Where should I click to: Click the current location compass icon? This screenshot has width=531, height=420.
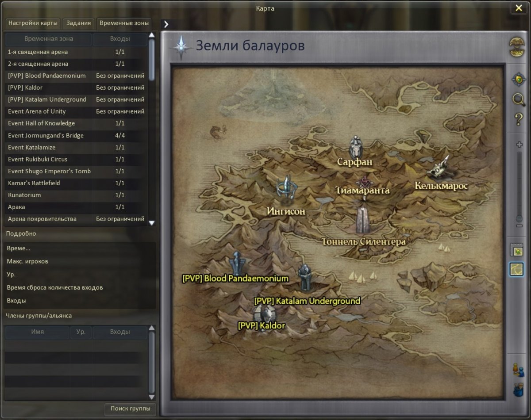pos(518,80)
